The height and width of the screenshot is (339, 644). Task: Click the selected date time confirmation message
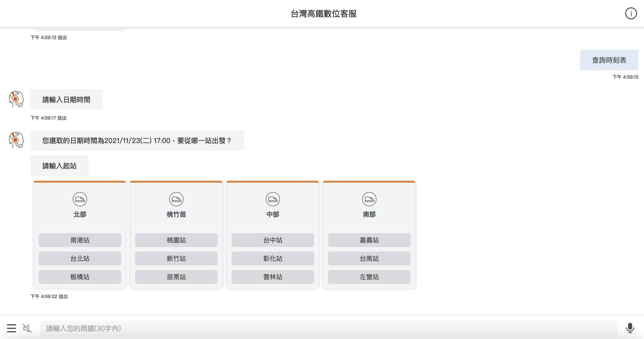click(137, 141)
